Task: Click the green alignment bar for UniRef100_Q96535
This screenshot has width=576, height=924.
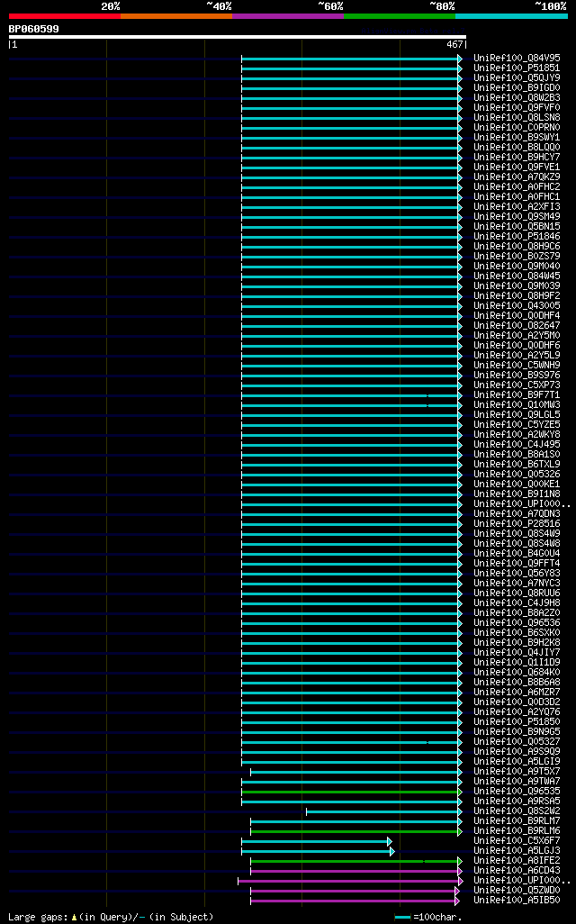Action: tap(352, 792)
